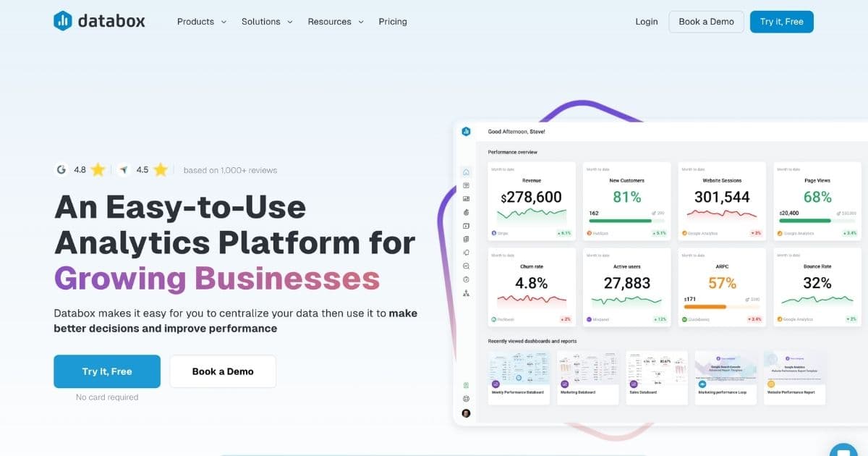This screenshot has height=456, width=868.
Task: Click the 'Growing Businesses' gradient headline
Action: coord(217,279)
